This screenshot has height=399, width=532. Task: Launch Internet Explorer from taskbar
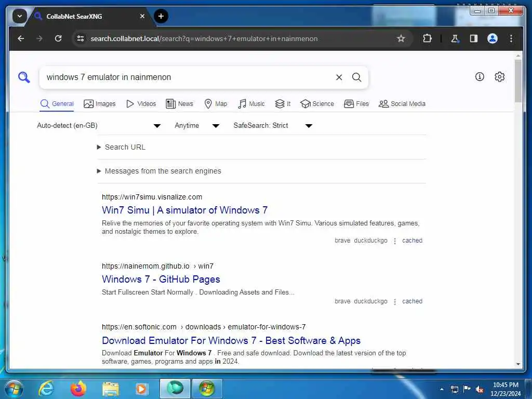(x=46, y=389)
